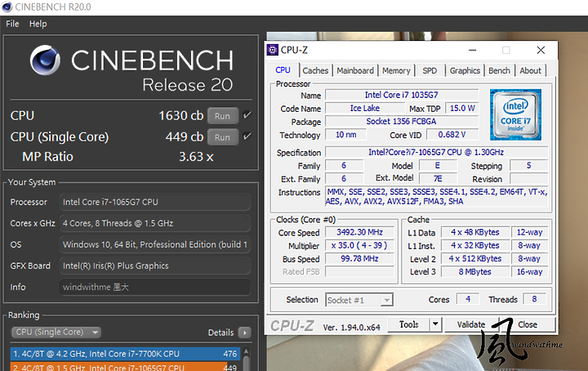Switch to the Memory tab
This screenshot has height=371, width=588.
[396, 70]
